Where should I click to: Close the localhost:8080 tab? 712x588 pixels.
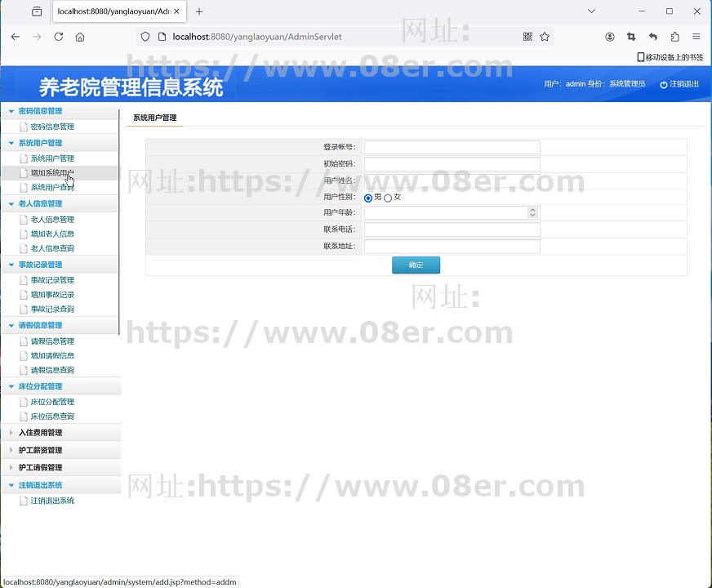pyautogui.click(x=176, y=11)
